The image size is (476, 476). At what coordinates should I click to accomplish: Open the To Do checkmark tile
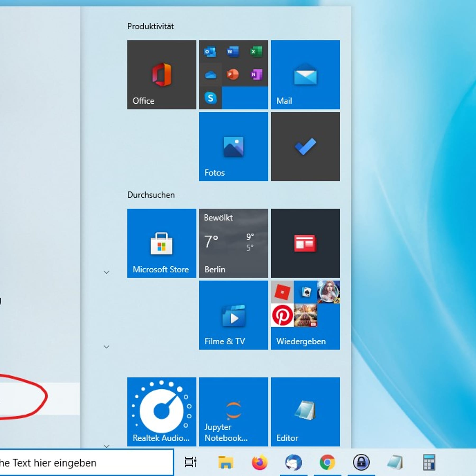point(305,147)
